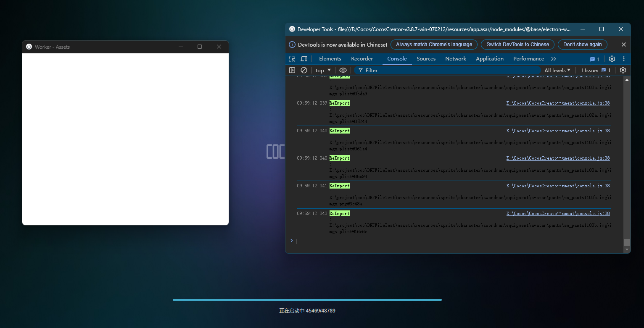The image size is (644, 328).
Task: Open the top JavaScript context dropdown
Action: [323, 70]
